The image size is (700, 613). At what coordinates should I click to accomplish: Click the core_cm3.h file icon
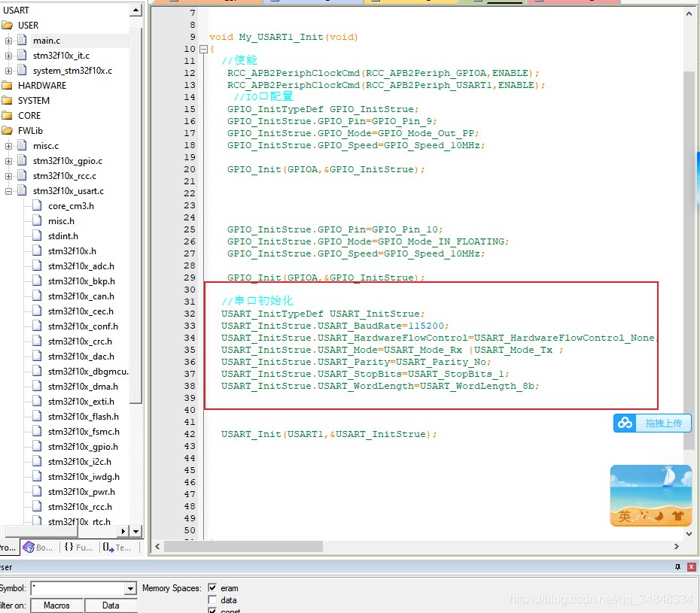click(38, 205)
